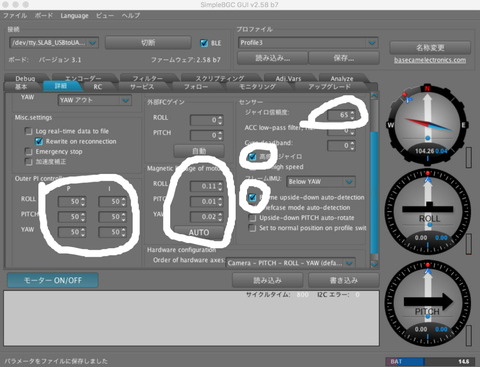Open the Language menu
Image resolution: width=480 pixels, height=367 pixels.
tap(74, 16)
